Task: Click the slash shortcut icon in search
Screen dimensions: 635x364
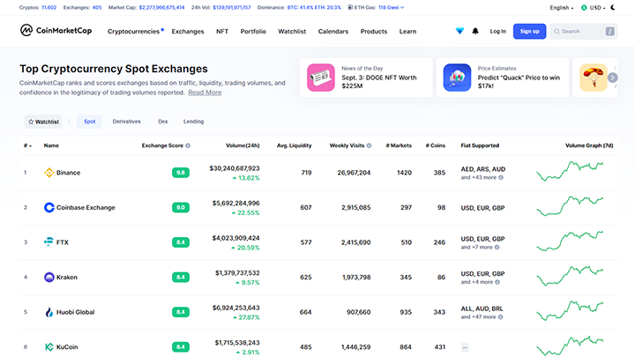Action: (610, 31)
